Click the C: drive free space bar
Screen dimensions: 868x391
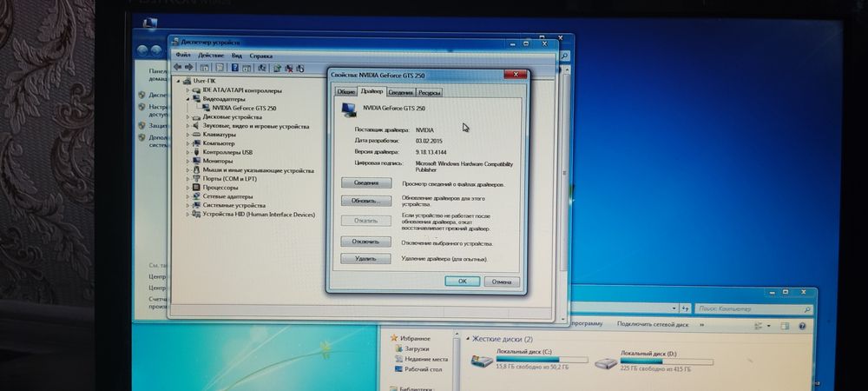[x=542, y=360]
